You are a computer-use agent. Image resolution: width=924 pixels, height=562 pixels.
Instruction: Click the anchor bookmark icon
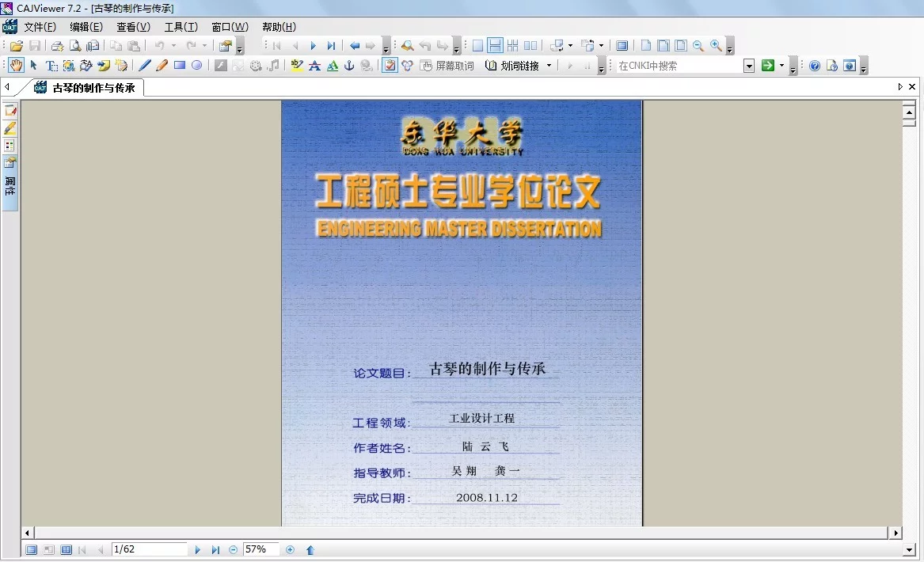tap(349, 66)
